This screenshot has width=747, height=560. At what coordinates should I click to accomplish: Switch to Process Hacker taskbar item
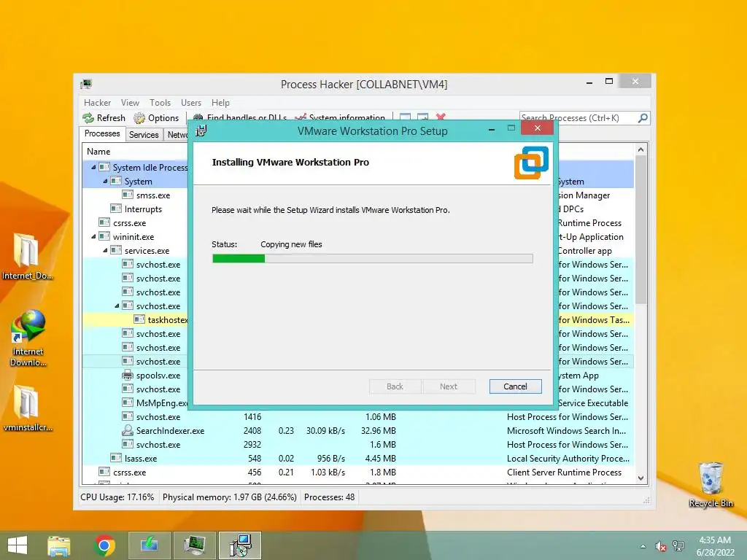click(195, 545)
